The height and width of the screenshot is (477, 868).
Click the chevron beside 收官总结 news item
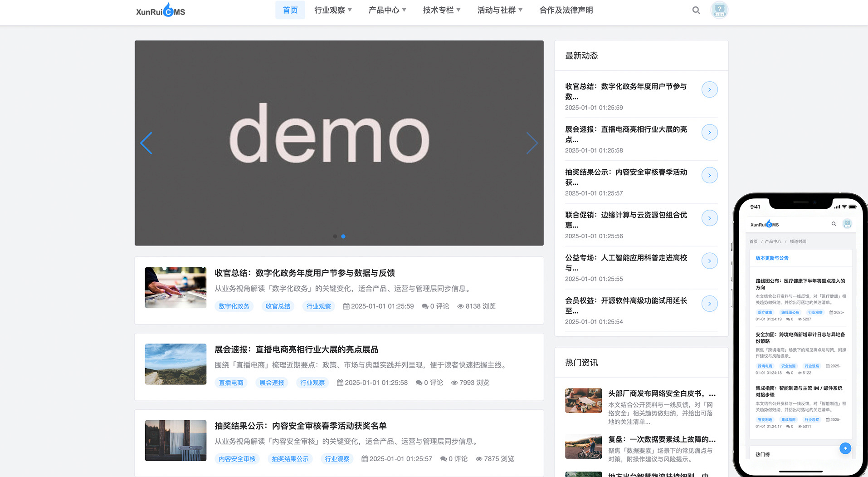[x=709, y=89]
